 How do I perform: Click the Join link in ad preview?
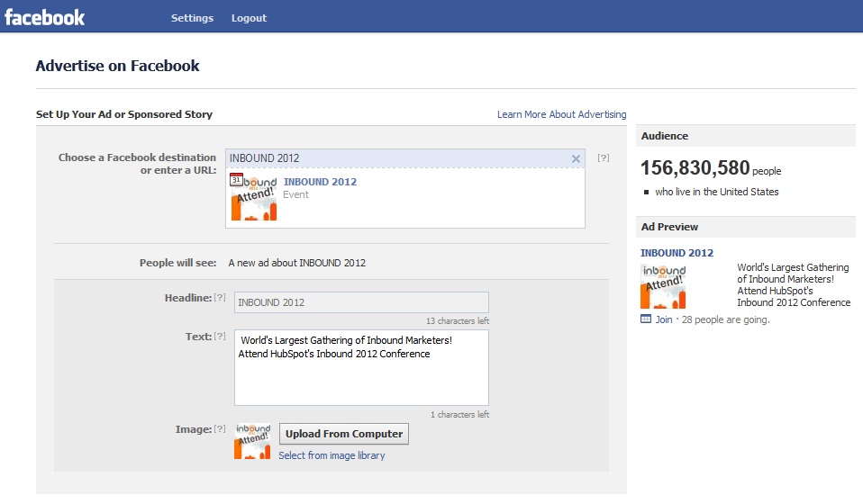pos(664,319)
